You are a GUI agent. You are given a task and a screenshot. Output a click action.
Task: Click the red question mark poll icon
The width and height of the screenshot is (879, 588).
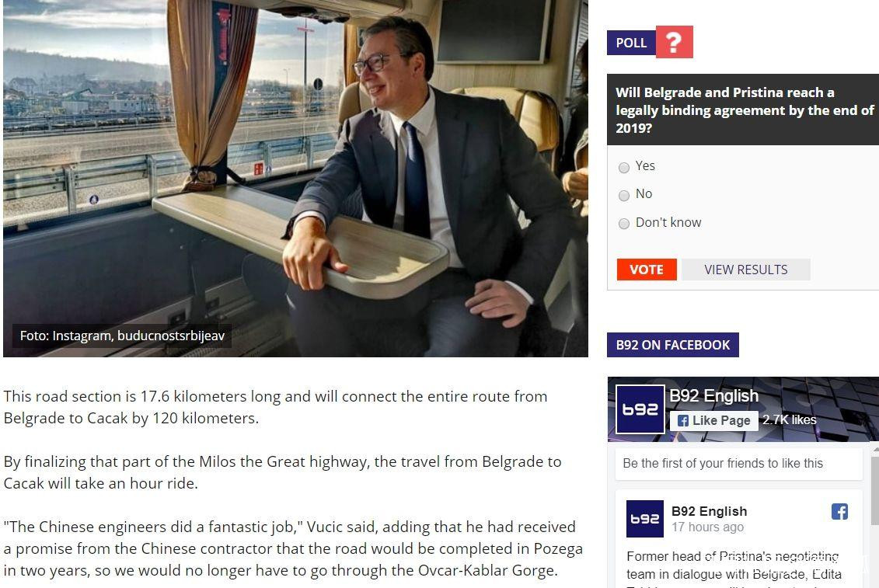pos(675,42)
